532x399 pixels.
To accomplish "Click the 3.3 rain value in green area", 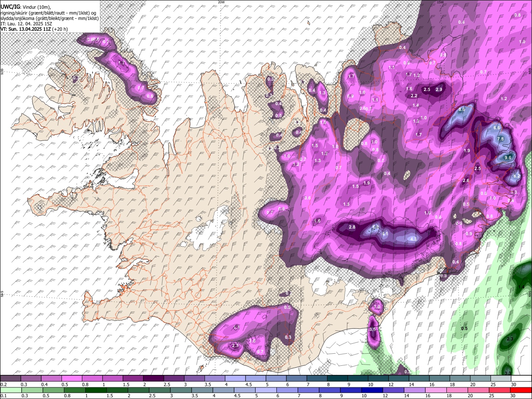I will (x=508, y=373).
